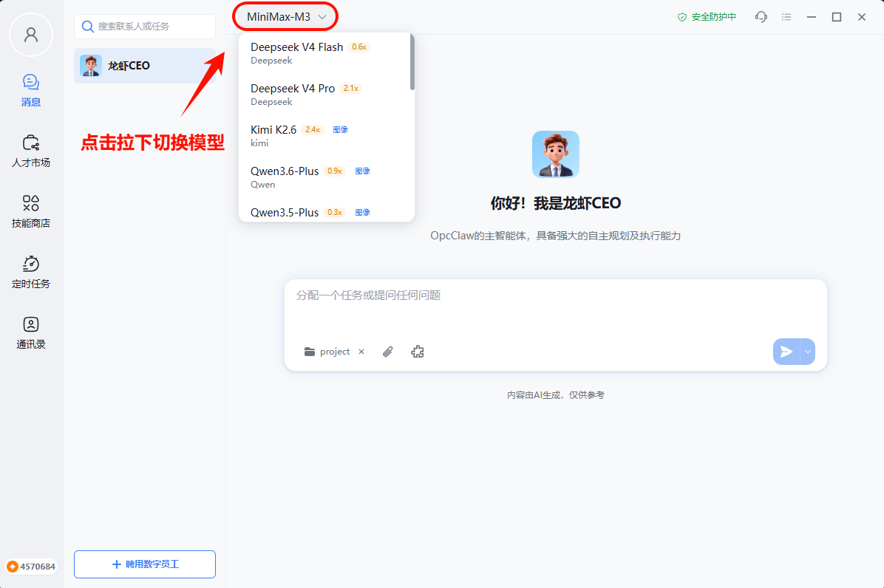The height and width of the screenshot is (588, 884).
Task: Click the 2.4x tag on Kimi K2.6
Action: tap(313, 129)
